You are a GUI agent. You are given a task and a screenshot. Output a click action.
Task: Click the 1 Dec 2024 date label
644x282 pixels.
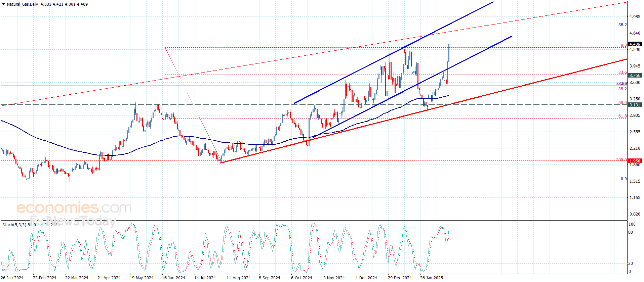pyautogui.click(x=366, y=278)
